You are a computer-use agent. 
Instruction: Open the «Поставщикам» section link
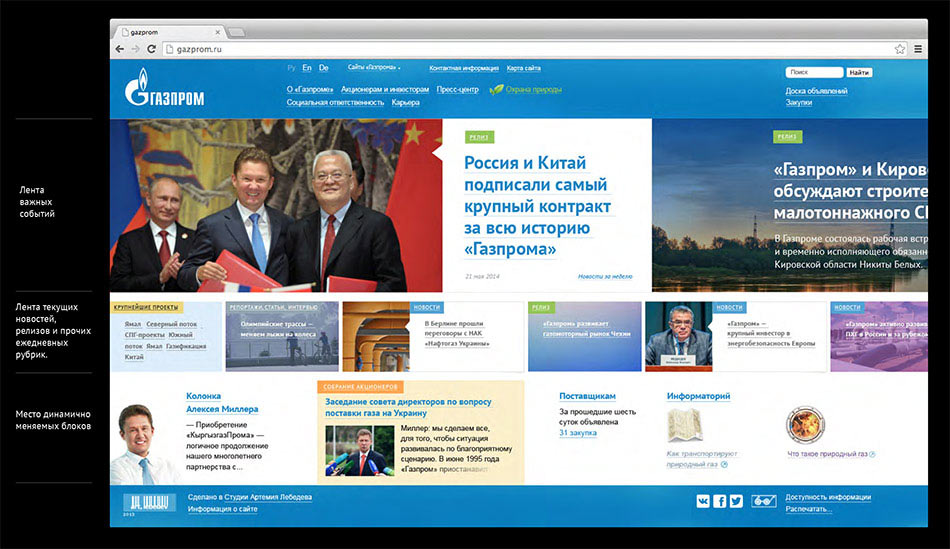pos(587,396)
